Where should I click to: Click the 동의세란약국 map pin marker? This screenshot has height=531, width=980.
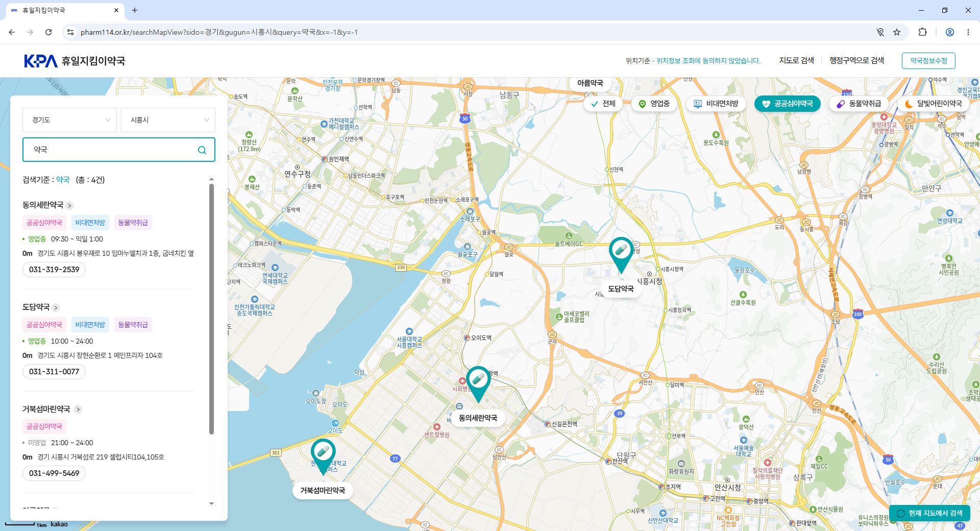478,384
